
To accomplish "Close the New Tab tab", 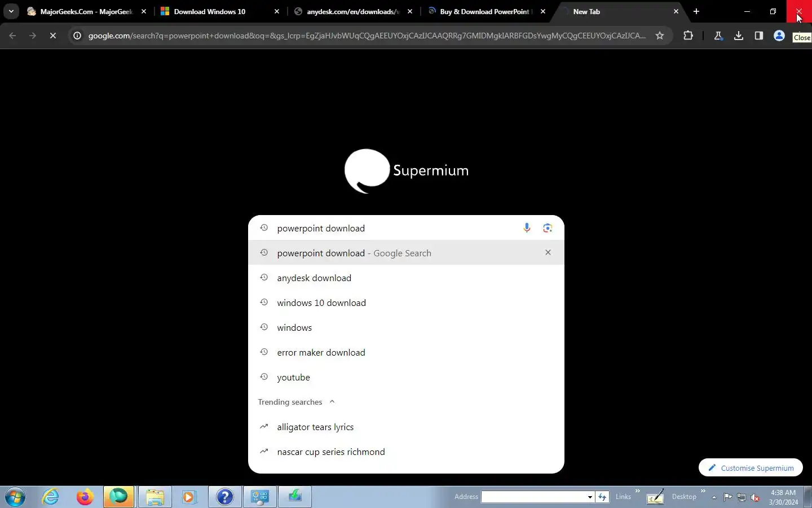I will point(676,11).
